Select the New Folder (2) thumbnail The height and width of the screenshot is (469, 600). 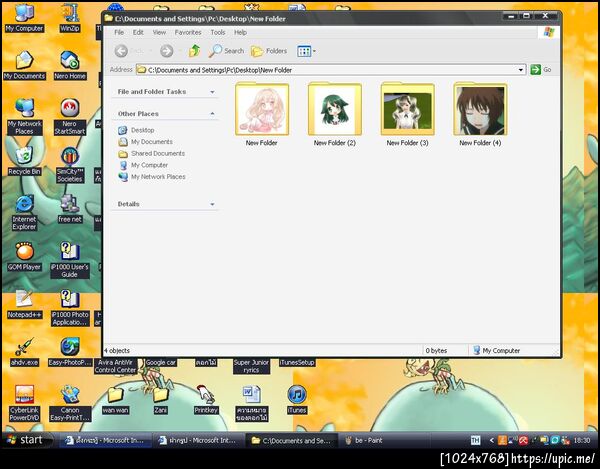point(334,110)
